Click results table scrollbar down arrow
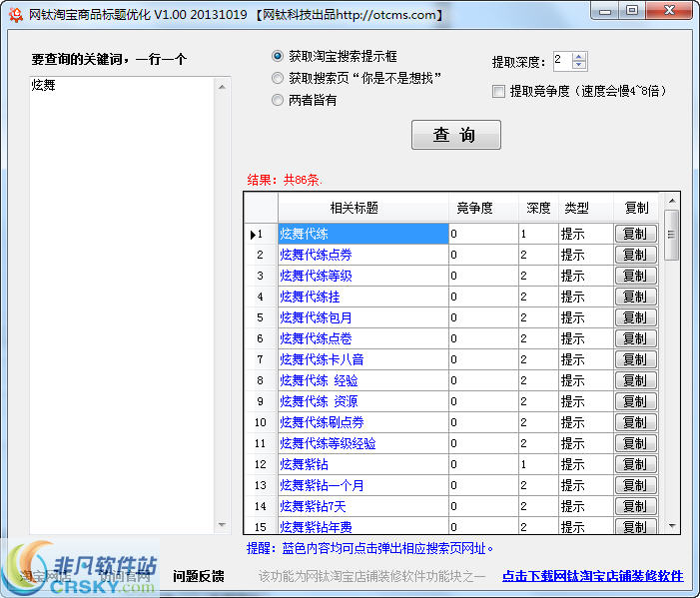Image resolution: width=700 pixels, height=598 pixels. (x=672, y=526)
